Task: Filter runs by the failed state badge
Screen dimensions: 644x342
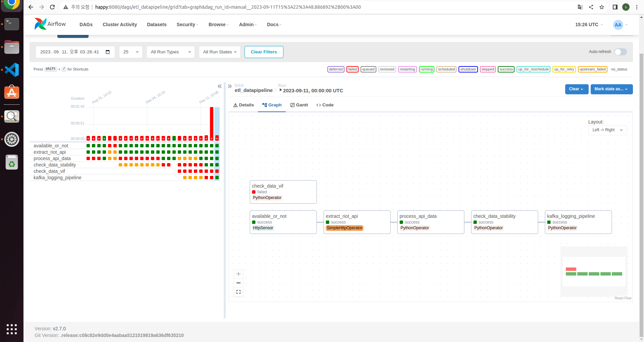Action: coord(352,69)
